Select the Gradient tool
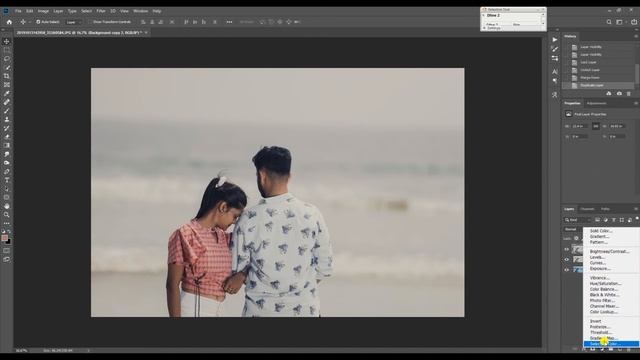This screenshot has height=360, width=640. point(7,145)
